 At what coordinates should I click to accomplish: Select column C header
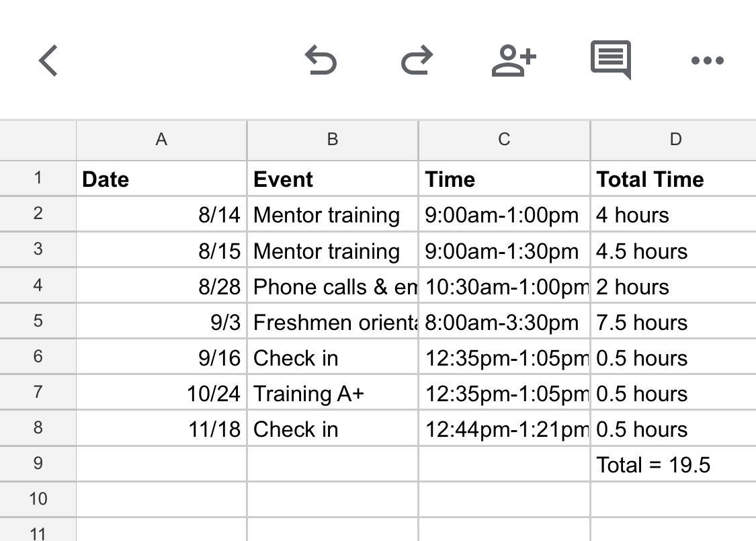[x=504, y=140]
